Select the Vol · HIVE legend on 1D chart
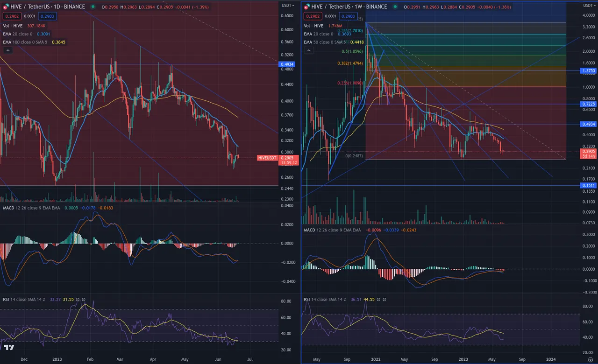The width and height of the screenshot is (598, 364). pos(13,26)
